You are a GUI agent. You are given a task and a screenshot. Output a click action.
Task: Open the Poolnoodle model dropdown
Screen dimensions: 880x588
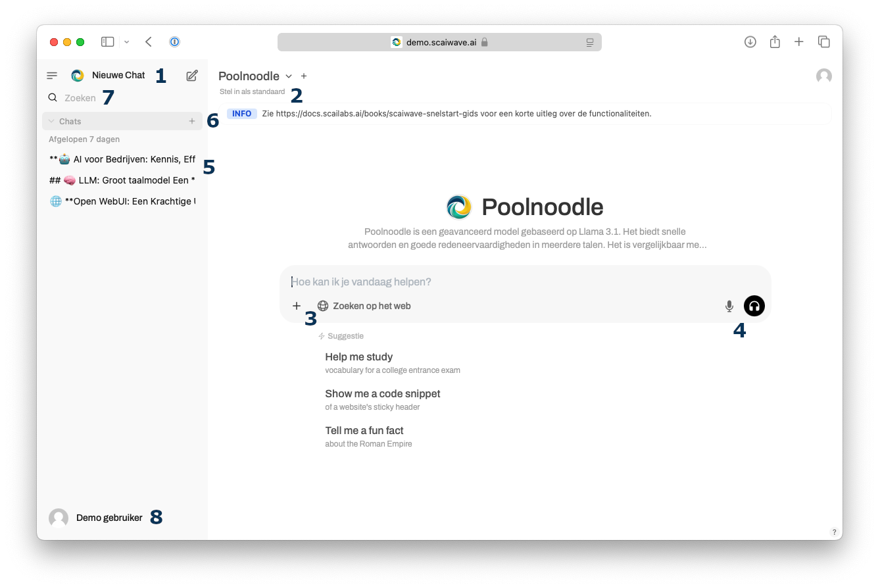(x=255, y=76)
